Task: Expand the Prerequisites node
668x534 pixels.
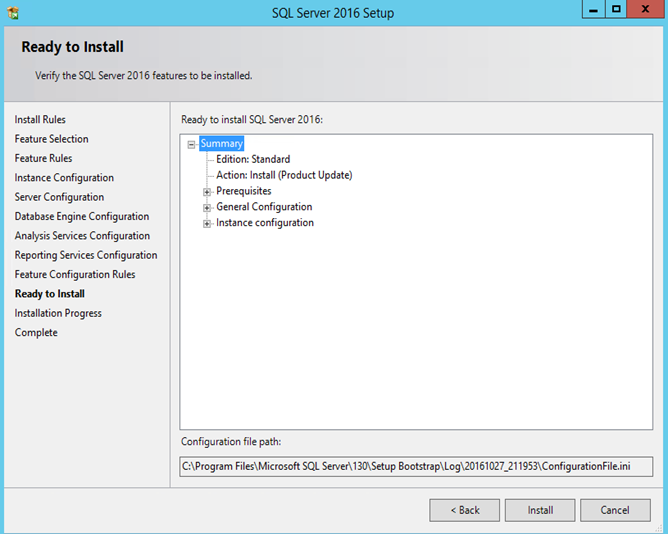Action: [x=207, y=192]
